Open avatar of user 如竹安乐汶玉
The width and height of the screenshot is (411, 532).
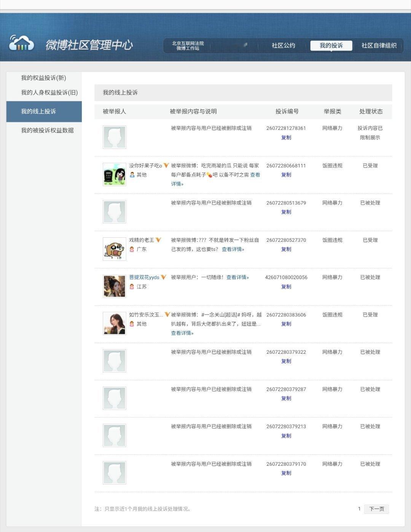pos(114,324)
